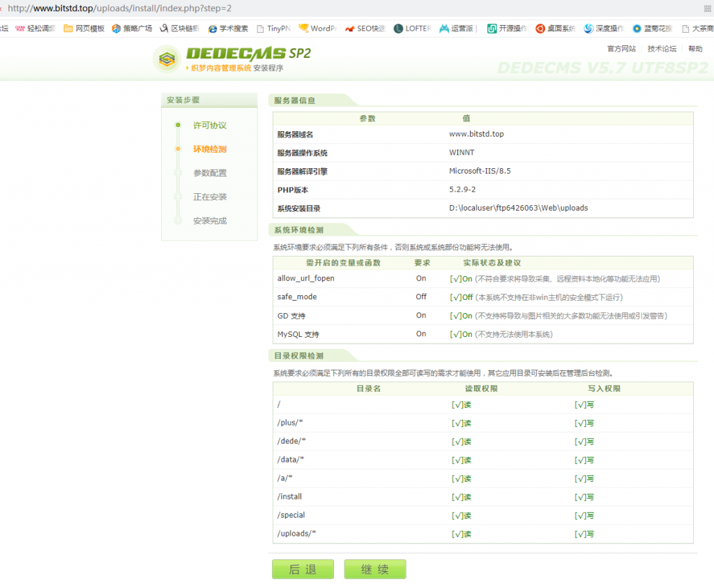Click the Microsoft-IIS/8.5 value
714x588 pixels.
click(x=480, y=171)
